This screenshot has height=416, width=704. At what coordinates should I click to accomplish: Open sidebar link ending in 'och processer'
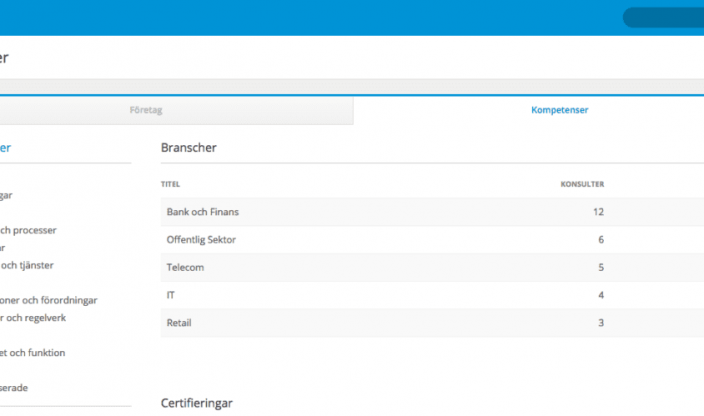(28, 230)
